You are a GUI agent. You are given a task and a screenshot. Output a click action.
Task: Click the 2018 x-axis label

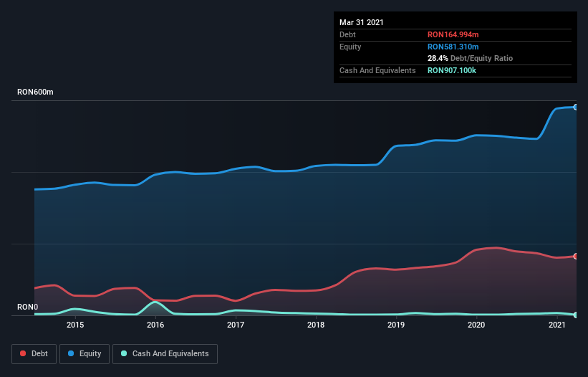pos(316,325)
